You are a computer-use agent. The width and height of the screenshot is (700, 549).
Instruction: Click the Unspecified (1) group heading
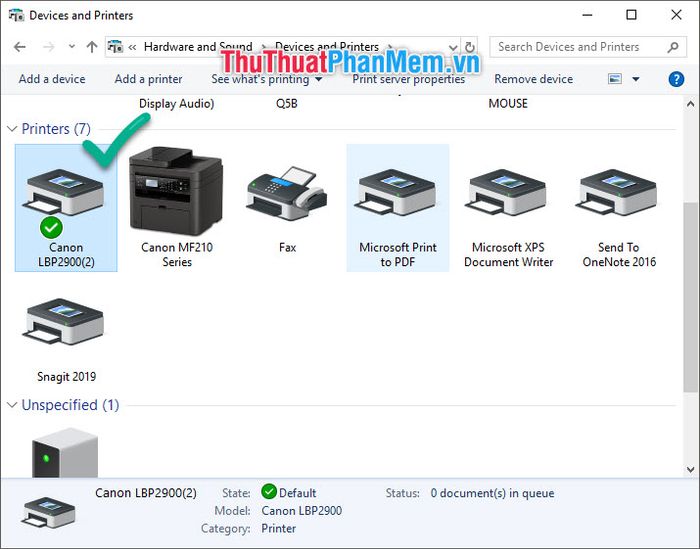tap(70, 405)
